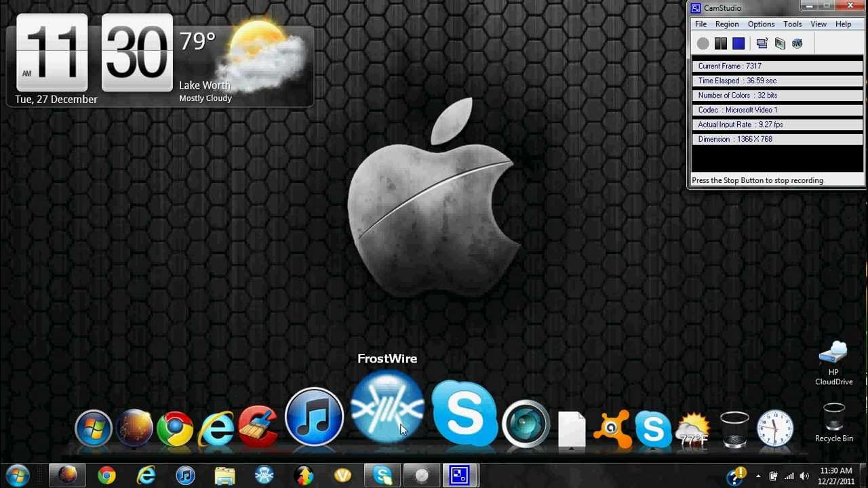Open Skype icon between FrostWire and webcam
868x488 pixels.
465,413
